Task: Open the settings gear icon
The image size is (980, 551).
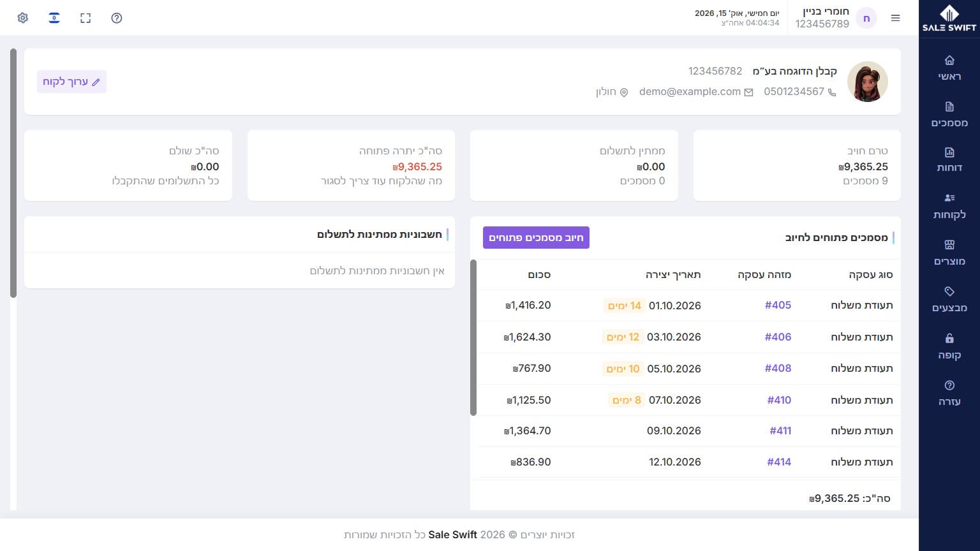Action: (x=23, y=18)
